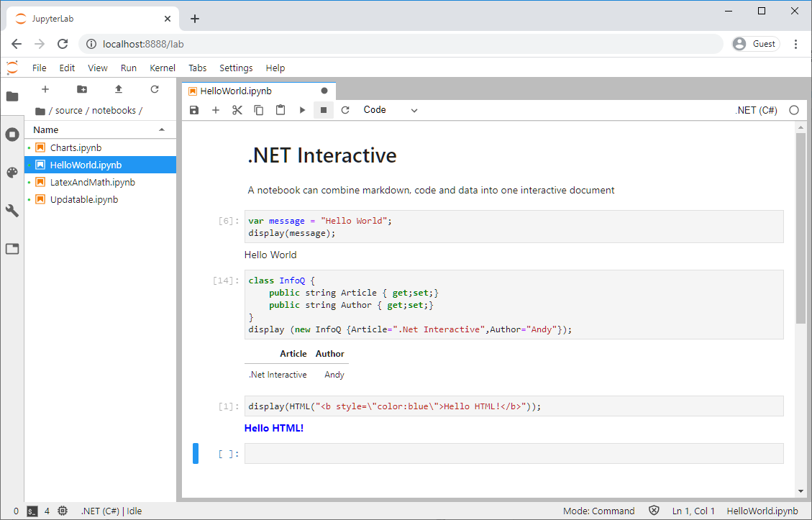Paste cells from clipboard

[280, 110]
